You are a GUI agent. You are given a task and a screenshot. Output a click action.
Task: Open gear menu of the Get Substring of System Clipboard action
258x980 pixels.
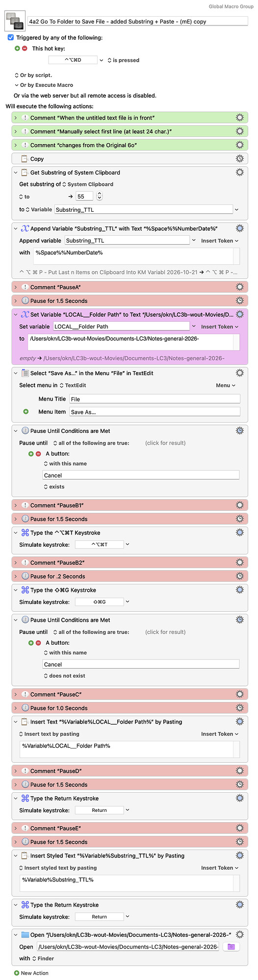click(x=240, y=173)
